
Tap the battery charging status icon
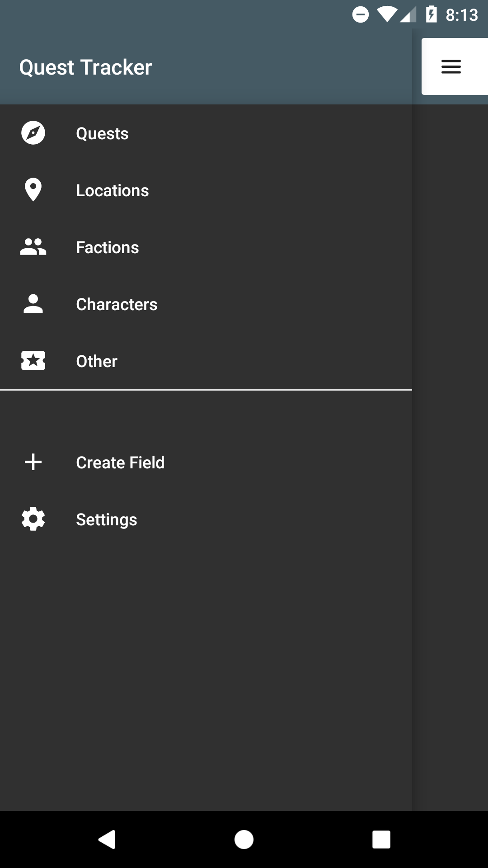pos(432,15)
